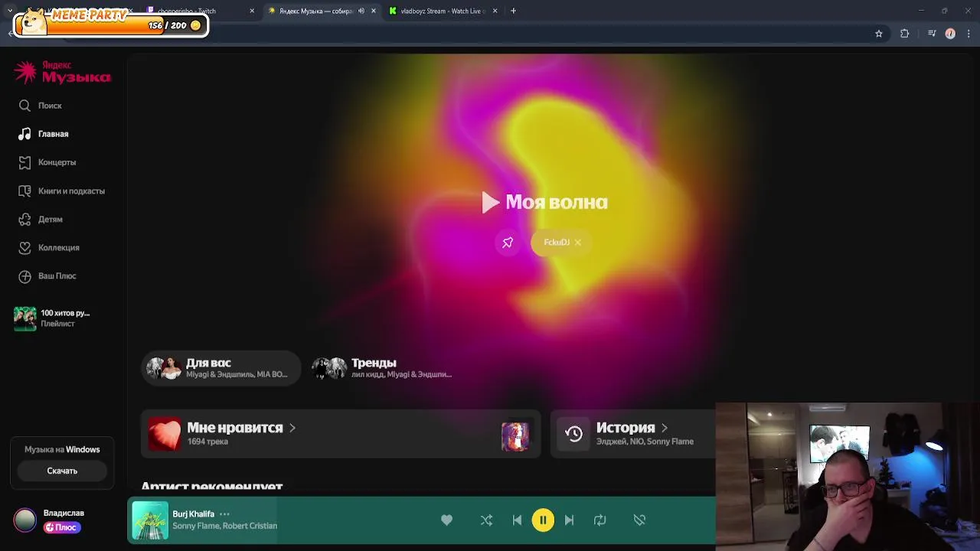980x551 pixels.
Task: Pause the current track
Action: point(543,520)
